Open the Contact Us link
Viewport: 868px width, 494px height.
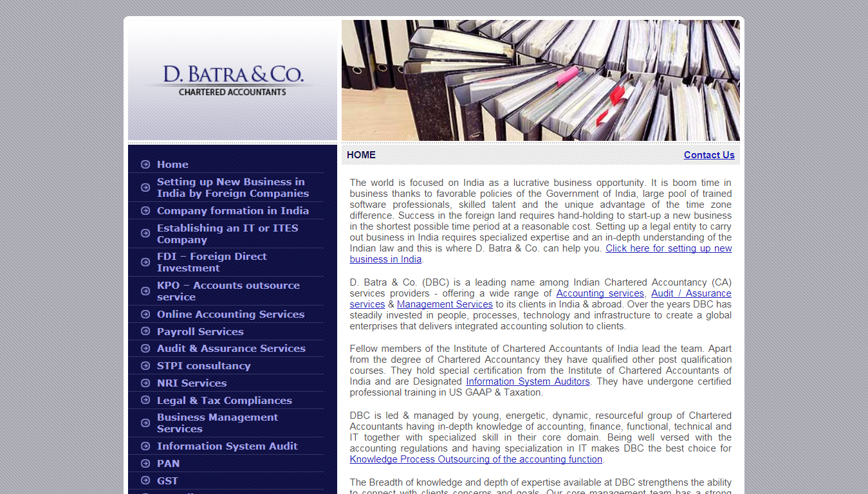coord(708,155)
